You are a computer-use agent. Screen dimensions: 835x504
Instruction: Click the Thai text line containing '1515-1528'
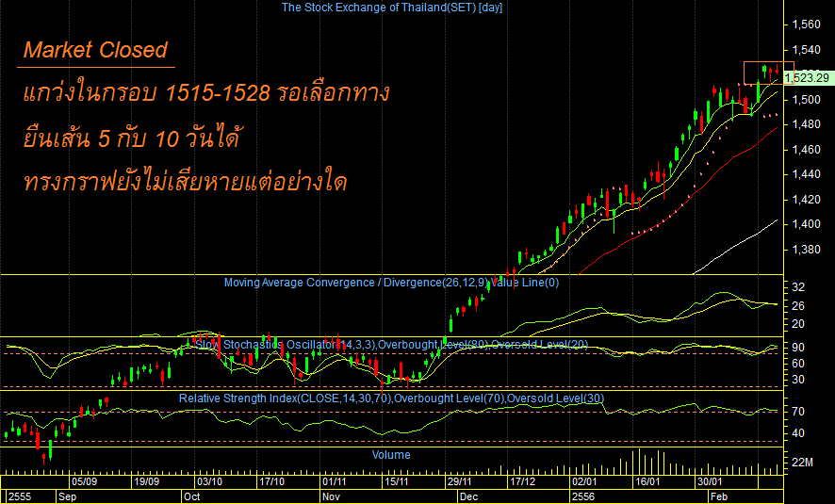206,92
